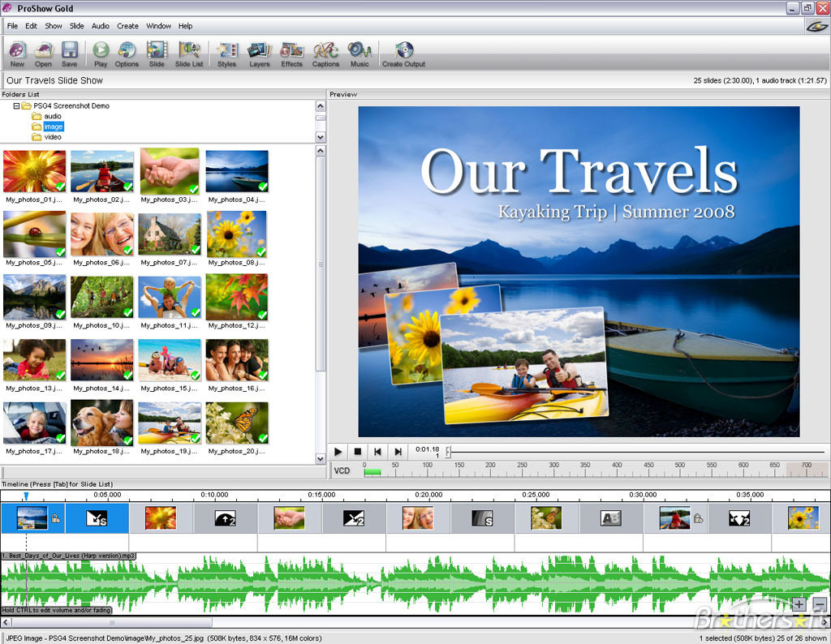Select thumbnail My_photos_18 dog

pyautogui.click(x=101, y=423)
